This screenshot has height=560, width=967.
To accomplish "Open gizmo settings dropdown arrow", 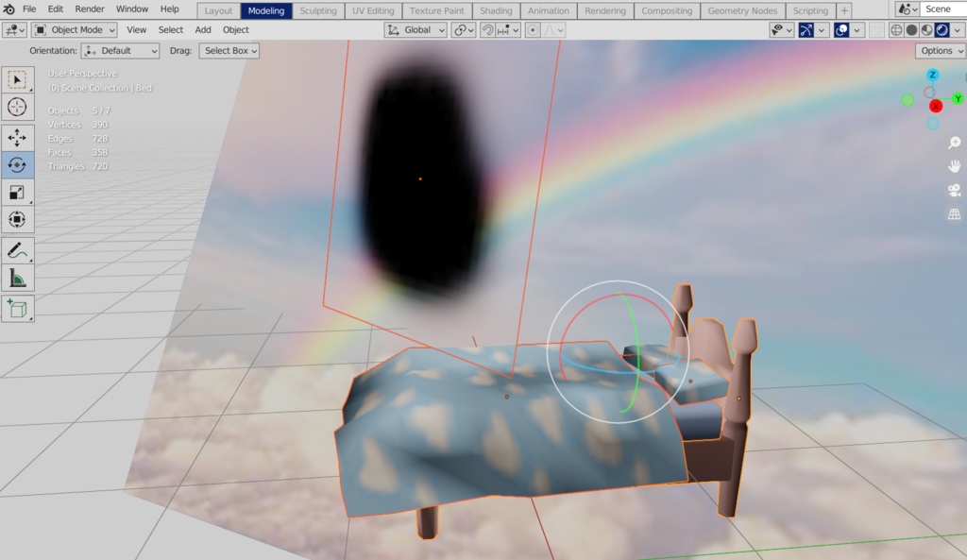I will (x=822, y=29).
